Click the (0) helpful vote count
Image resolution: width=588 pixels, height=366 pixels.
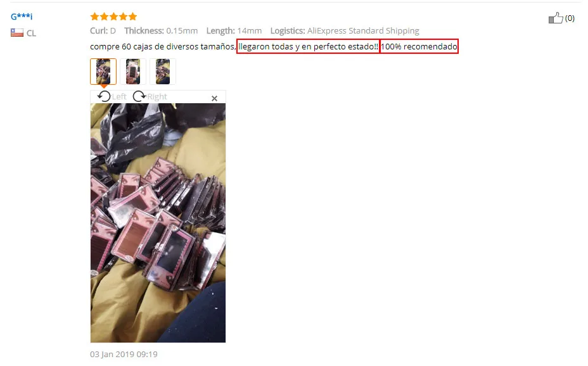coord(570,18)
